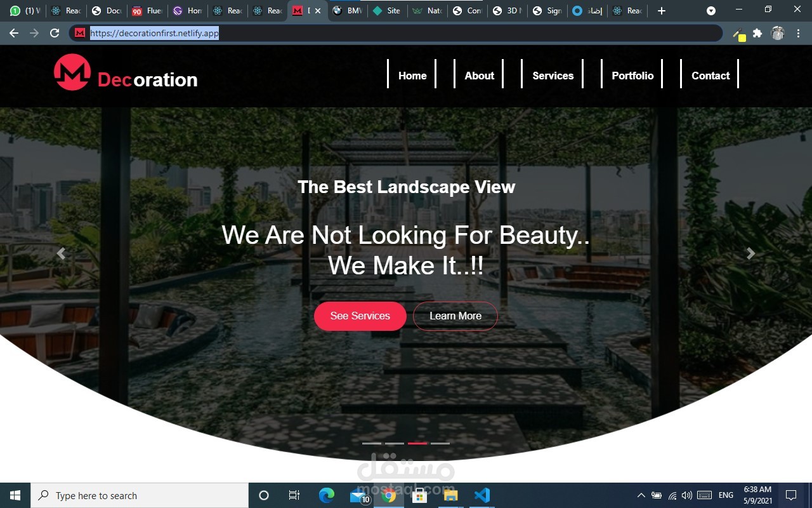Open the ENG language indicator

pos(726,495)
